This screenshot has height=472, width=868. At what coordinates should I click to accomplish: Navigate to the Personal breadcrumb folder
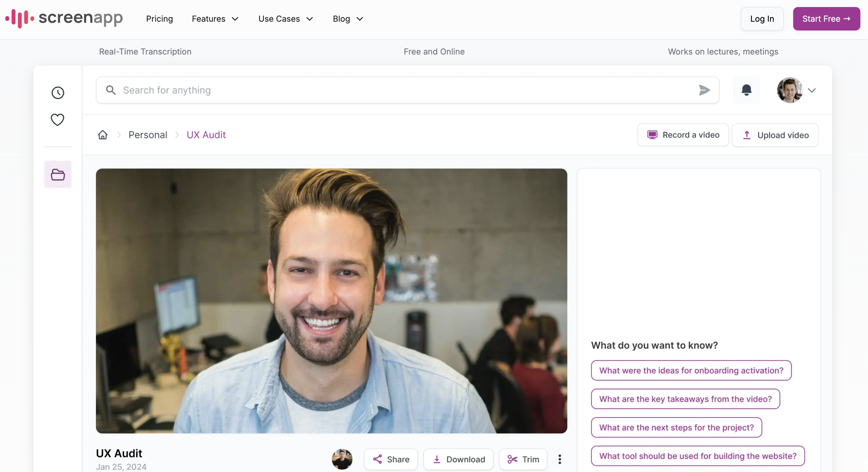pos(148,135)
